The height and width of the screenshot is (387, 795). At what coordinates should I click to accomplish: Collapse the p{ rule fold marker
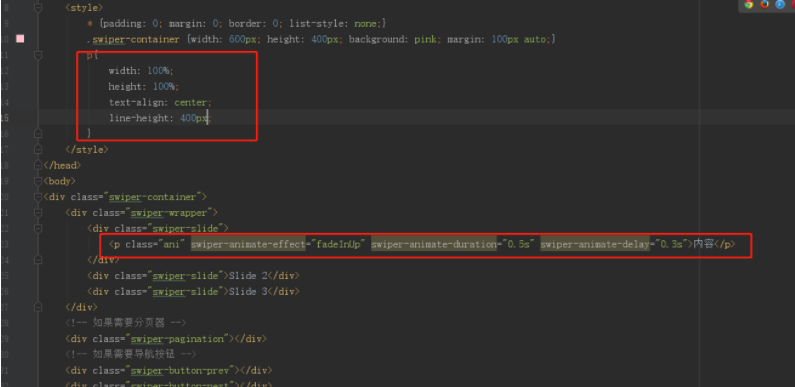pyautogui.click(x=38, y=55)
